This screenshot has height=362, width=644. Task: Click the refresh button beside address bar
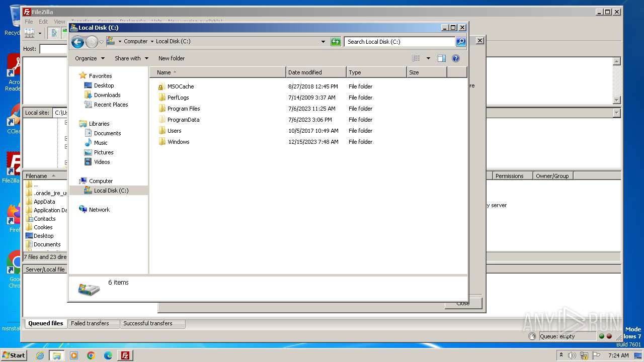click(x=336, y=42)
